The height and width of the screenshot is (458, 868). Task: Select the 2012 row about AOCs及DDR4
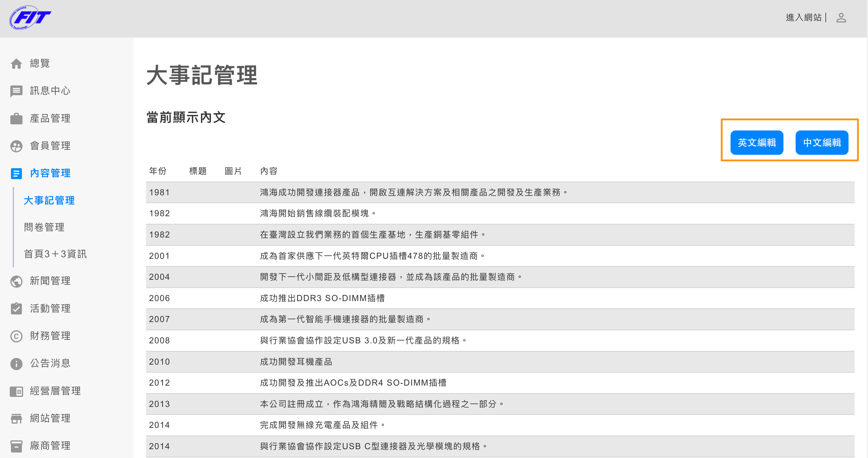500,383
